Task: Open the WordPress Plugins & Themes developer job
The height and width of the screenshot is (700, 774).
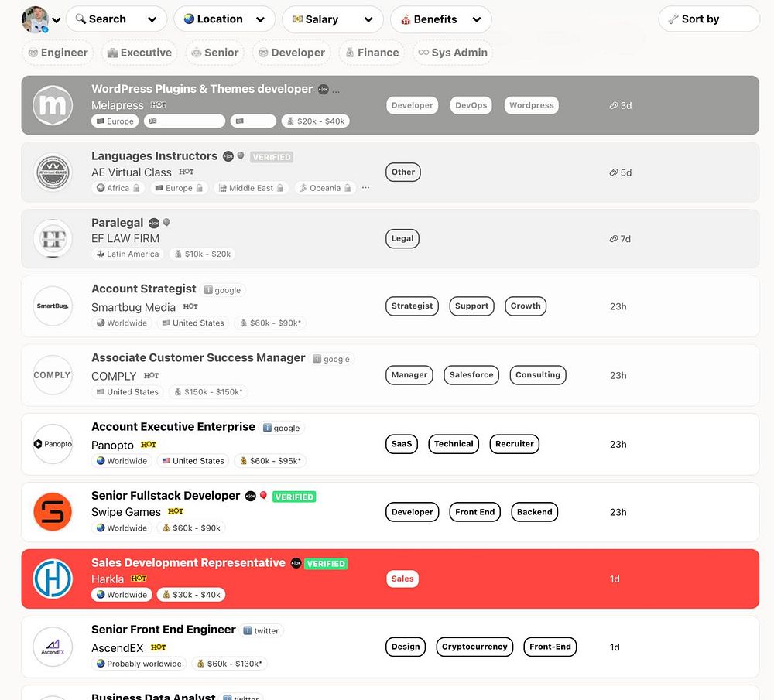Action: coord(202,89)
